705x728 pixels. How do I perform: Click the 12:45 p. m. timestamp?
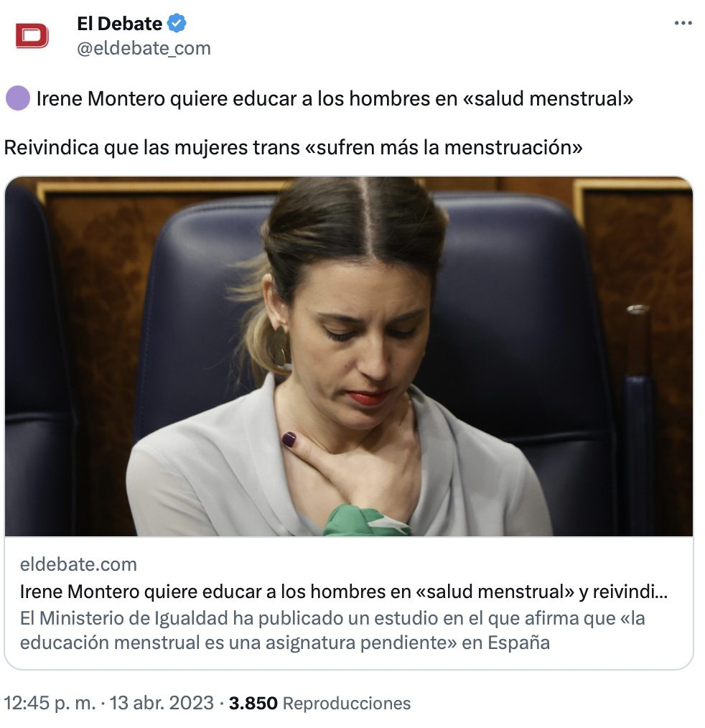50,703
